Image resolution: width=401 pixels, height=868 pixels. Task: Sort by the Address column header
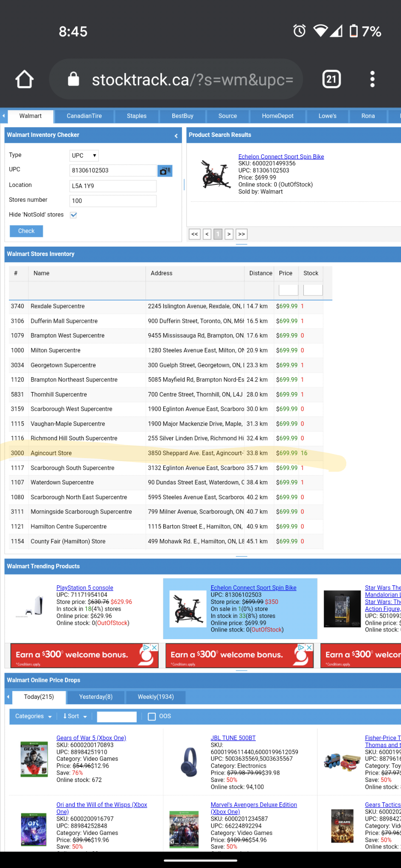195,273
